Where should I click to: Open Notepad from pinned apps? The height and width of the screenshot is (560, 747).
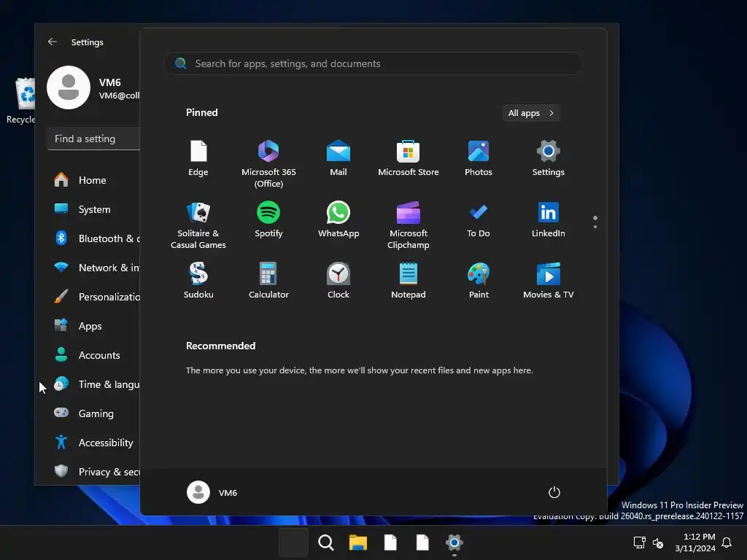click(409, 281)
